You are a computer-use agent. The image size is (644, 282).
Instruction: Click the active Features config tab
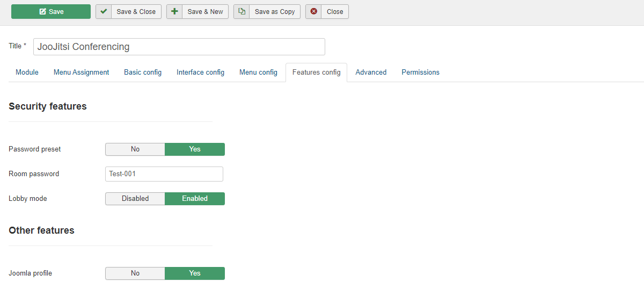(x=316, y=73)
